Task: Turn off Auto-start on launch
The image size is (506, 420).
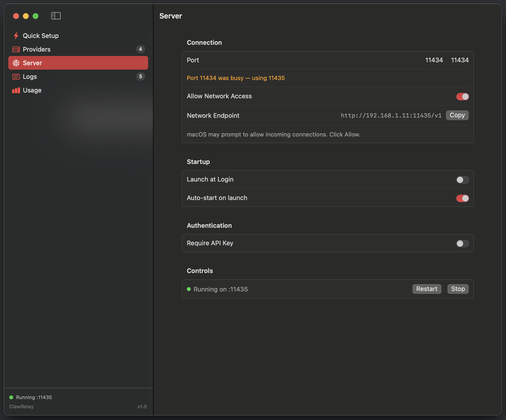Action: point(462,198)
